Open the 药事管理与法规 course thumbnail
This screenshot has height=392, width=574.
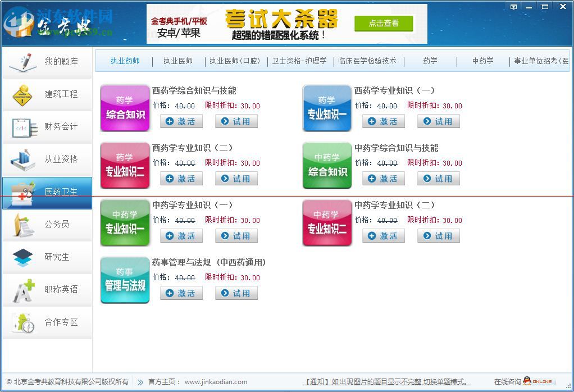(125, 280)
